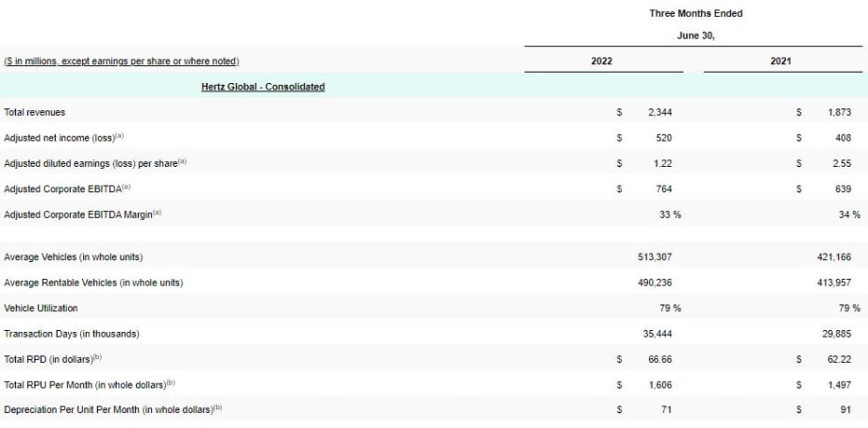The image size is (868, 428).
Task: Click Total RPU value 1,497
Action: pyautogui.click(x=840, y=385)
